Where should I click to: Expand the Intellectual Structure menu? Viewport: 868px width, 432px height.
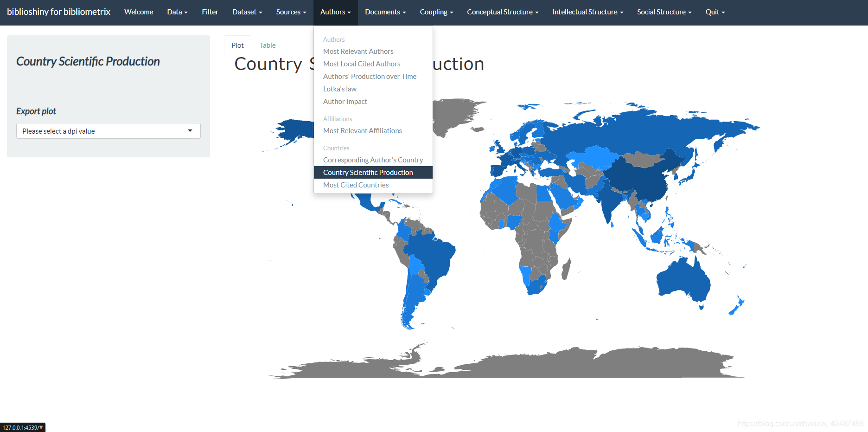click(x=588, y=12)
